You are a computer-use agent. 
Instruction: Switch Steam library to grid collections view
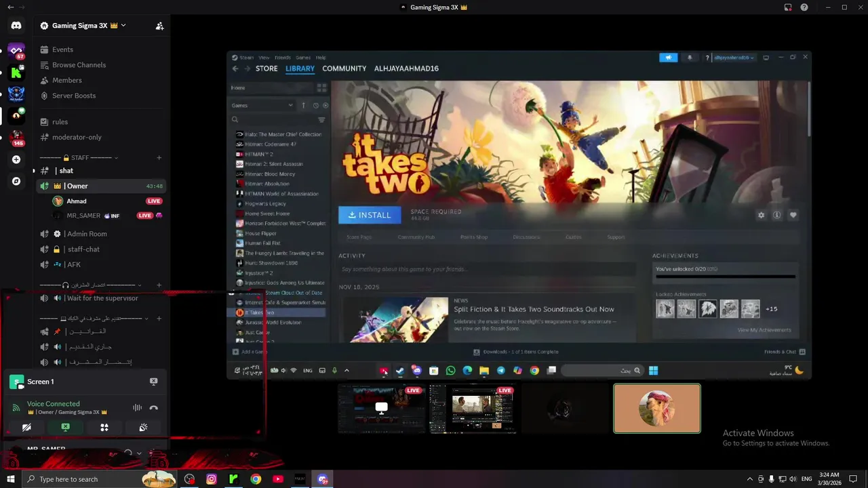[x=321, y=88]
